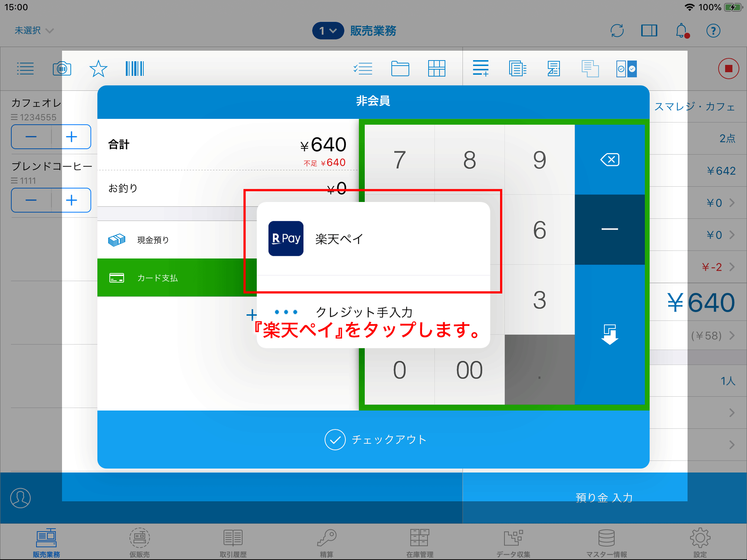Increase ブレンドコーヒー quantity
The height and width of the screenshot is (560, 747).
click(x=71, y=200)
